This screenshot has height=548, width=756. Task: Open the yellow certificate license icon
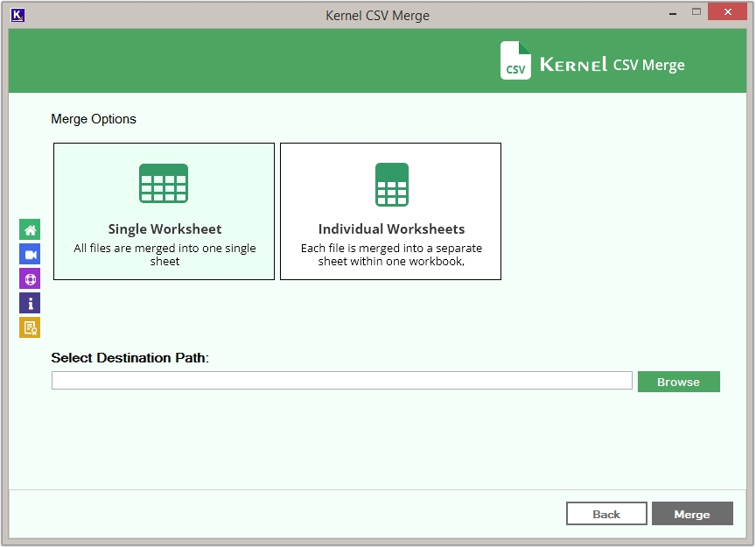coord(30,328)
